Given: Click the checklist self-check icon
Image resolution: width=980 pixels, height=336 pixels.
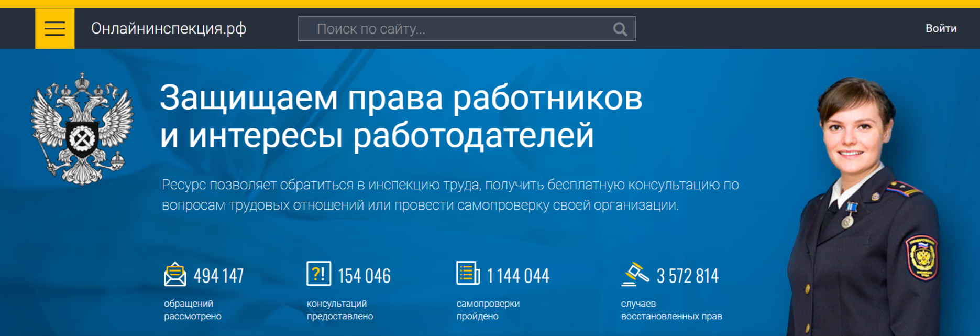Looking at the screenshot, I should coord(468,273).
